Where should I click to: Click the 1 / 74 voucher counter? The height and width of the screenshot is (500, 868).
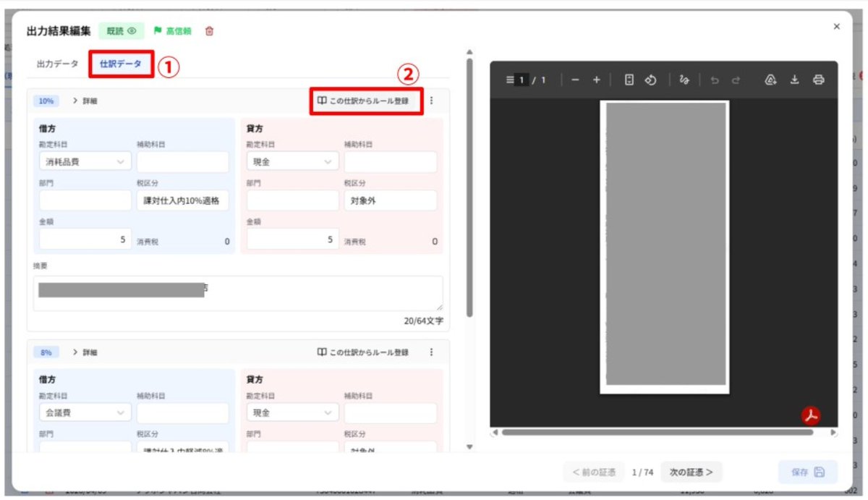(642, 473)
